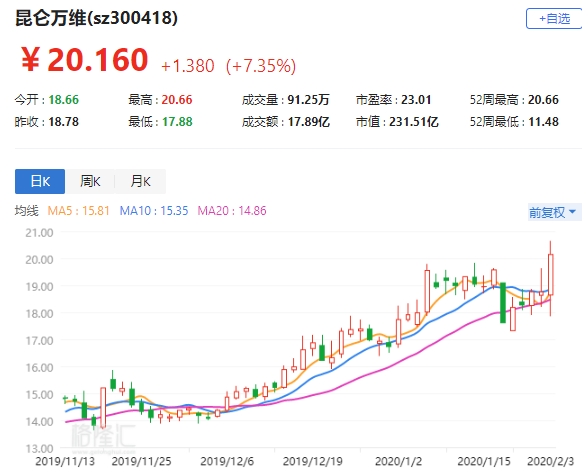
Task: Click the 市盈率 value 23.01
Action: 416,100
